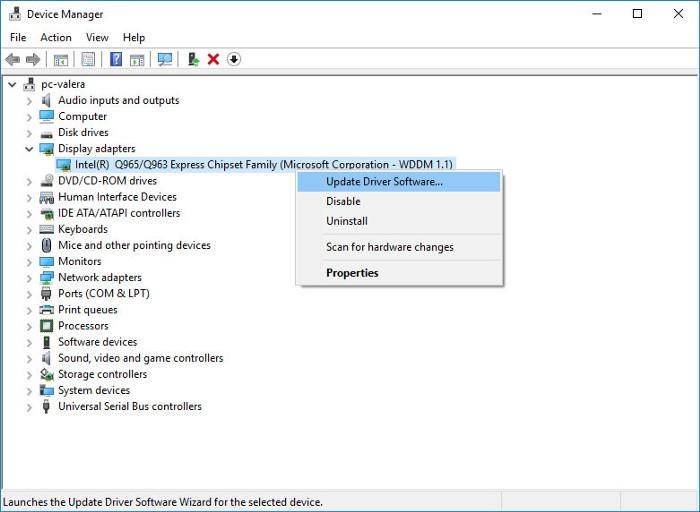The width and height of the screenshot is (700, 512).
Task: Click the Universal Serial Bus controllers icon
Action: click(x=46, y=406)
